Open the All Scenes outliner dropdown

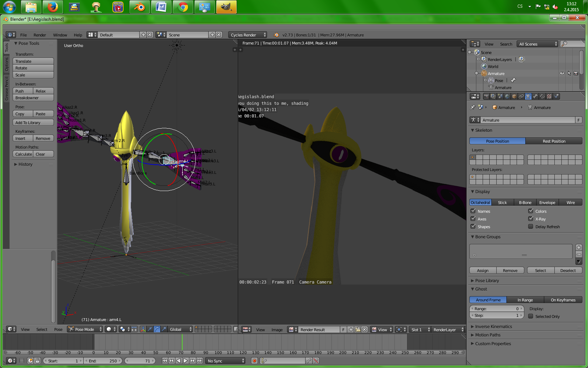pos(538,44)
